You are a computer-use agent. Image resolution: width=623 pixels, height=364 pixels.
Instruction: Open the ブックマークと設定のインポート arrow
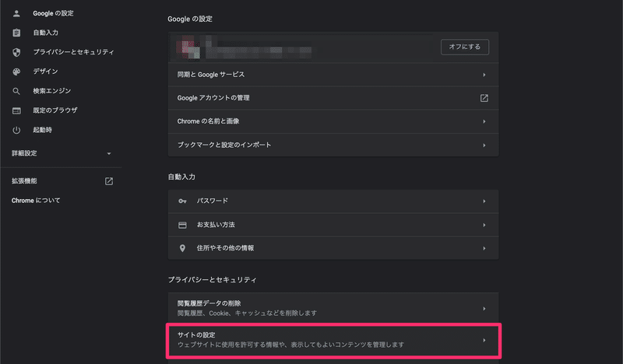[484, 145]
